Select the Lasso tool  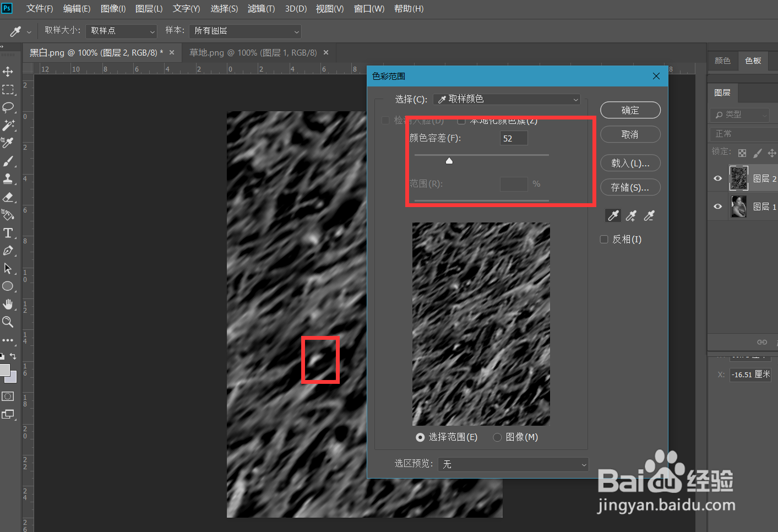tap(9, 108)
